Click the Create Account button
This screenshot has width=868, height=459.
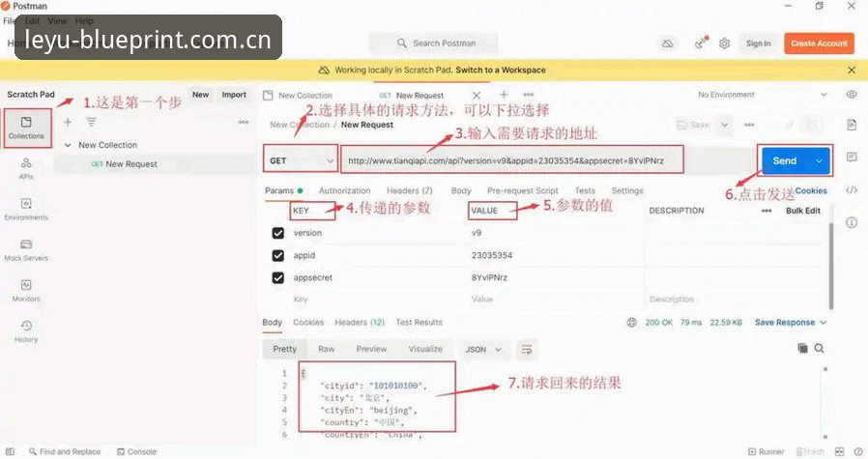tap(819, 43)
